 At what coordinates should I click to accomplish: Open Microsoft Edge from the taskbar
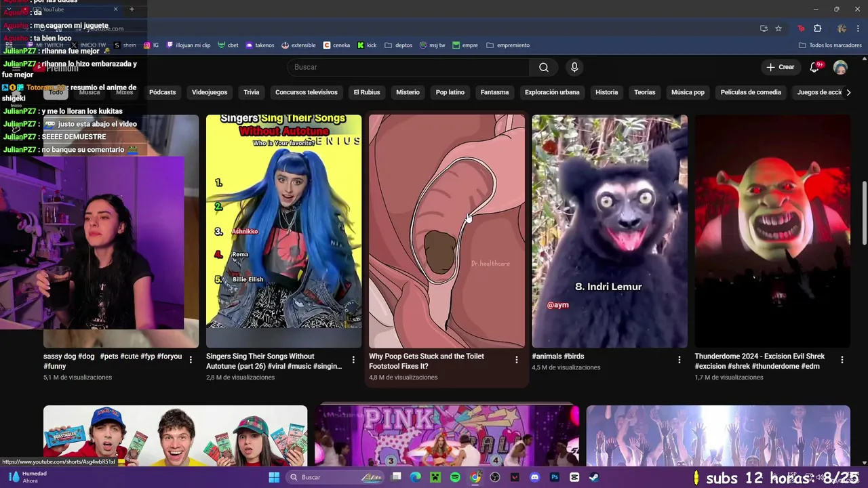click(416, 477)
